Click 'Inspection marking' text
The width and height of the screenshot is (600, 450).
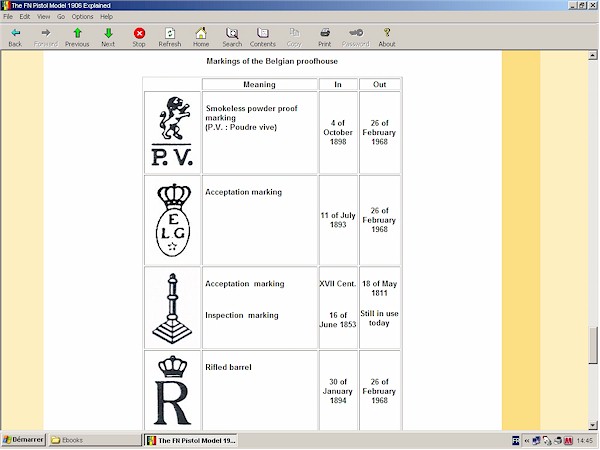click(x=242, y=315)
